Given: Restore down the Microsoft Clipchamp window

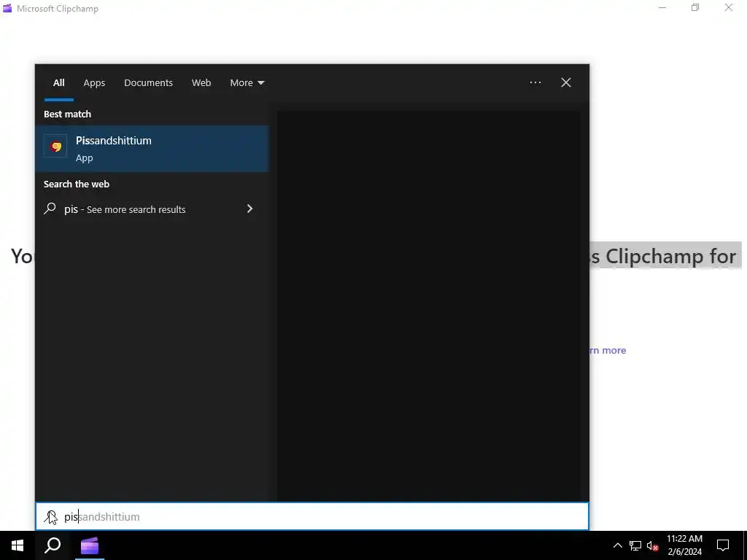Looking at the screenshot, I should (x=695, y=7).
